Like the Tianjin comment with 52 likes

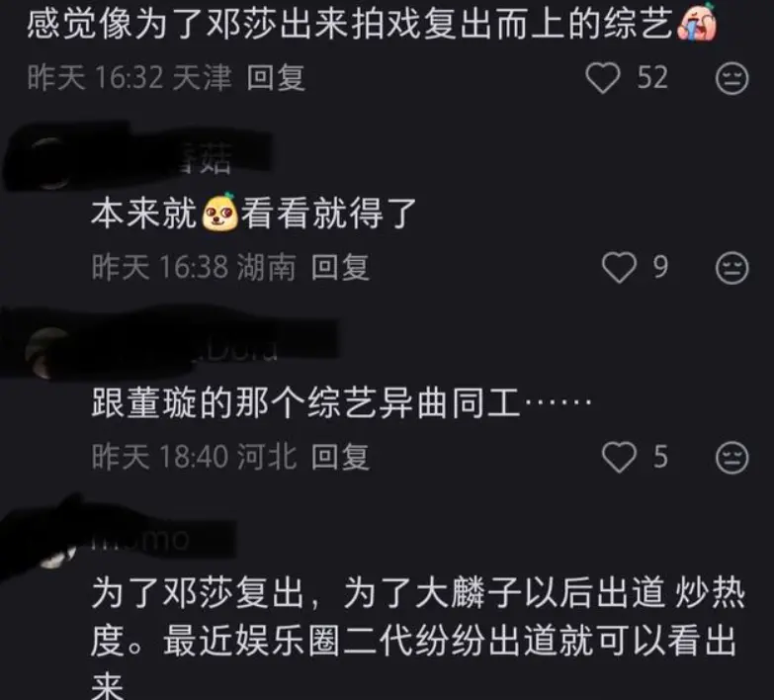coord(602,78)
